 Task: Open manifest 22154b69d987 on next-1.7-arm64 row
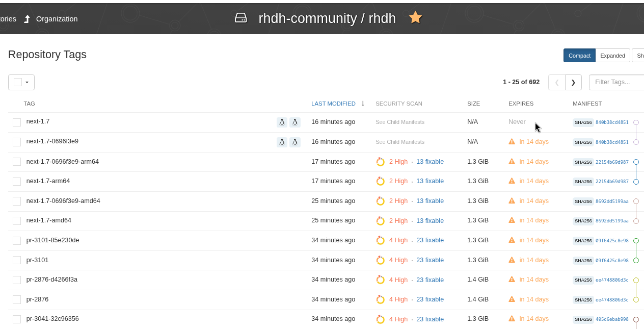(x=612, y=182)
